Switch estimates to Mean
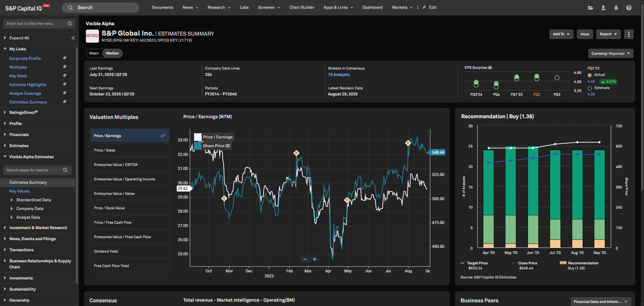 click(94, 53)
